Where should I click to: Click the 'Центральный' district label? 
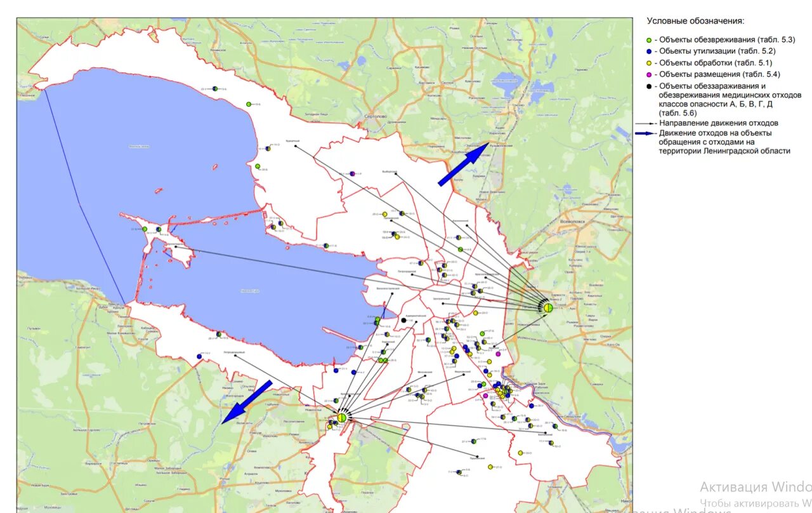[x=442, y=298]
